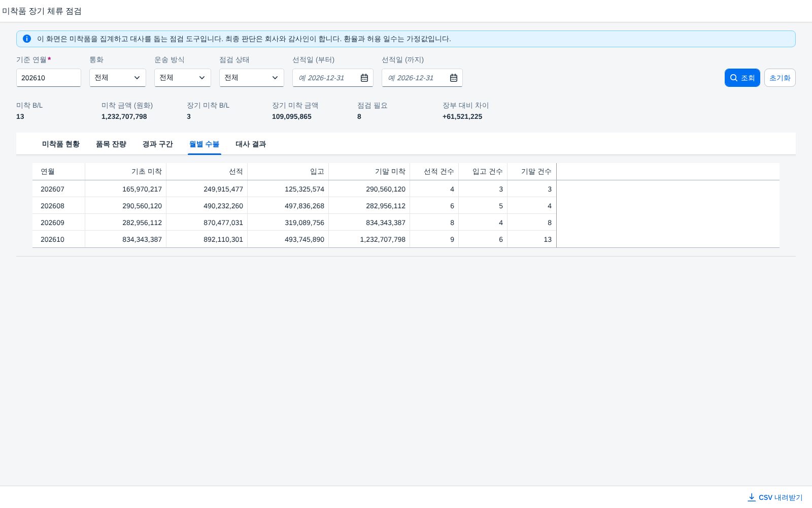Viewport: 812px width, 508px height.
Task: Select the 202608 row cell
Action: pyautogui.click(x=59, y=206)
